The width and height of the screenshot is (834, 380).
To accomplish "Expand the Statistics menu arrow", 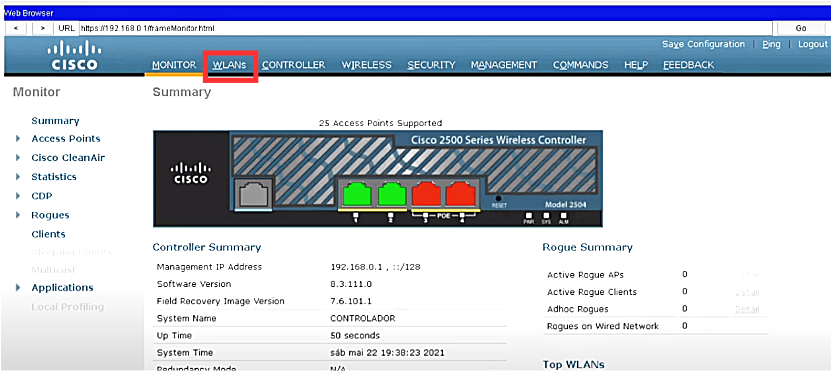I will point(18,177).
